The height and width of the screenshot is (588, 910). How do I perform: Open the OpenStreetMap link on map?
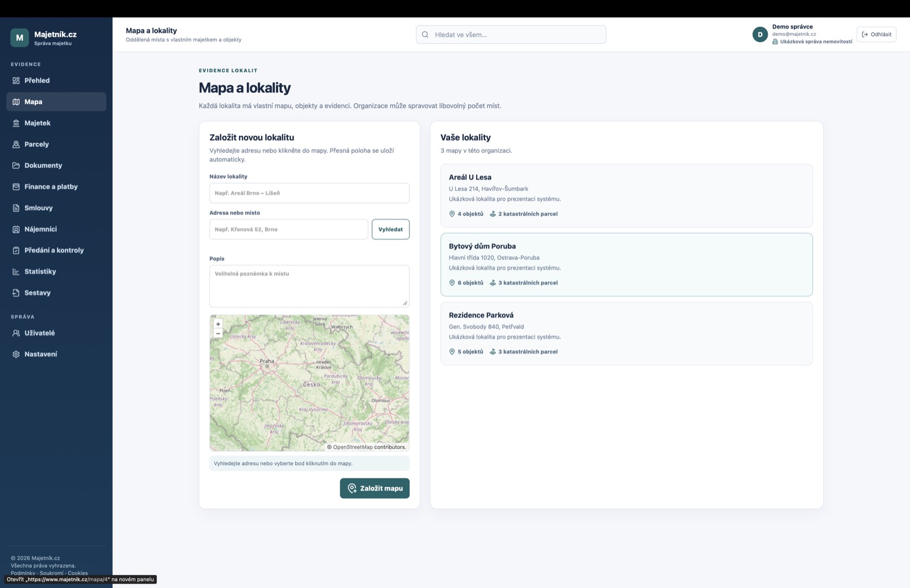pos(353,447)
